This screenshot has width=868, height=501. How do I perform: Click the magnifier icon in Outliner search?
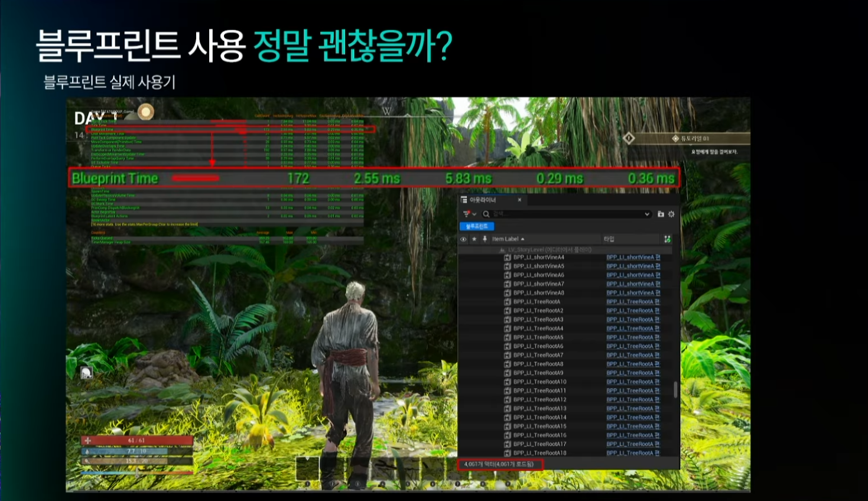(x=486, y=214)
